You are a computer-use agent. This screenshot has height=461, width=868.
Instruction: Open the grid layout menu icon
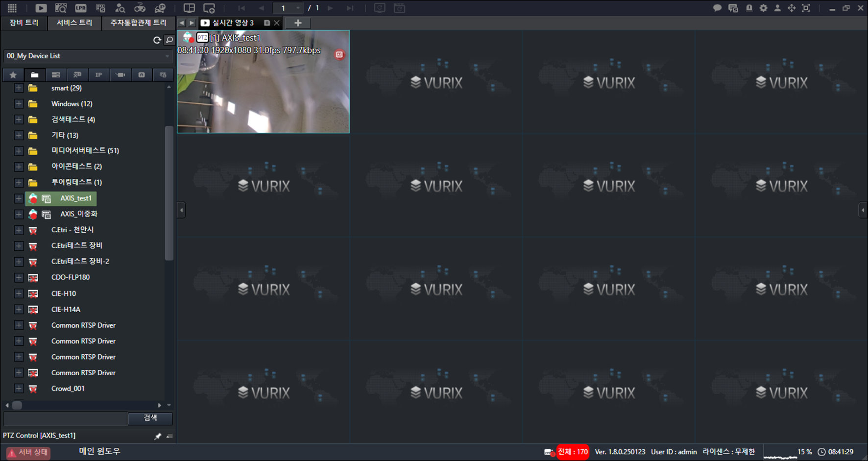(12, 8)
